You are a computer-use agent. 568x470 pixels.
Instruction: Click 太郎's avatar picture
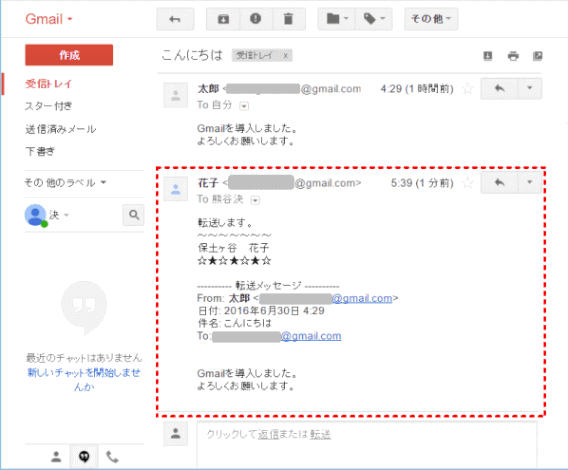176,95
